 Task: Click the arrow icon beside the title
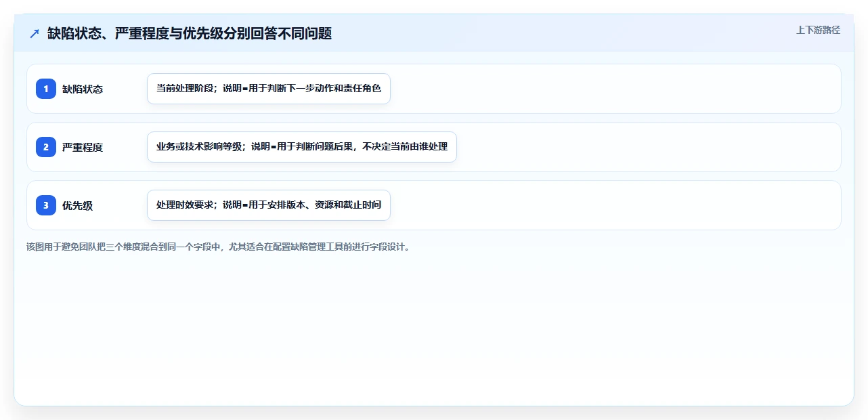35,34
